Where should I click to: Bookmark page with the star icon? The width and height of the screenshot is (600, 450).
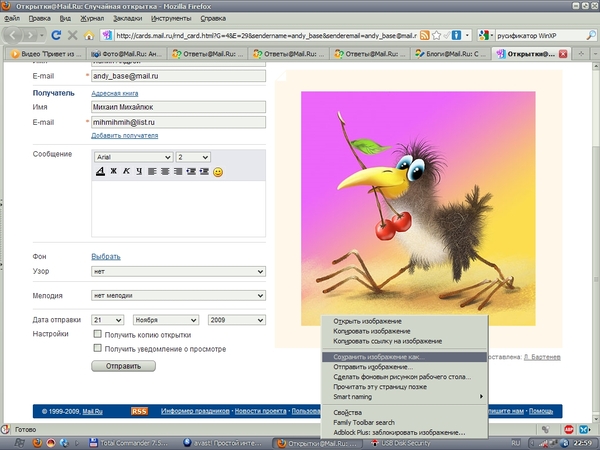point(436,36)
